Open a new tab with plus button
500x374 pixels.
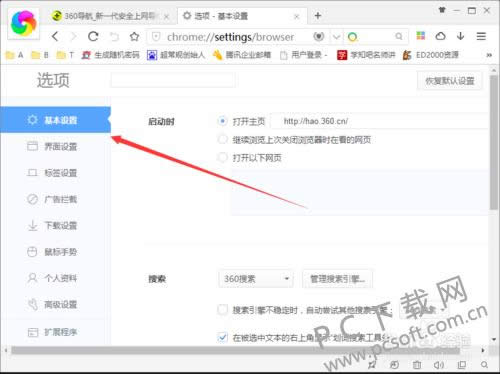point(318,15)
